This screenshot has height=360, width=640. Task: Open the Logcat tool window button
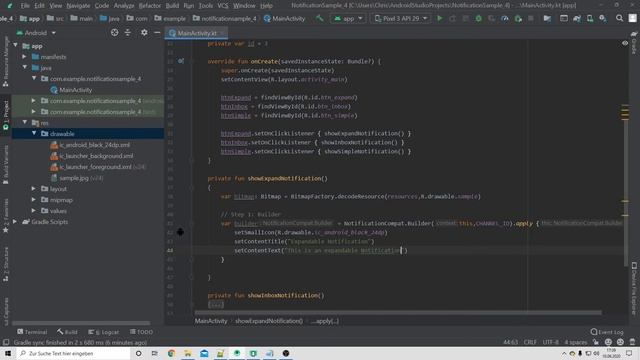pos(104,332)
